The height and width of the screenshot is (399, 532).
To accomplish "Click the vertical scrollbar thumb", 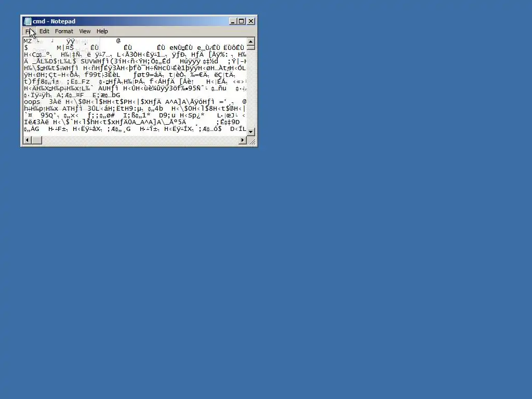I will pyautogui.click(x=251, y=47).
